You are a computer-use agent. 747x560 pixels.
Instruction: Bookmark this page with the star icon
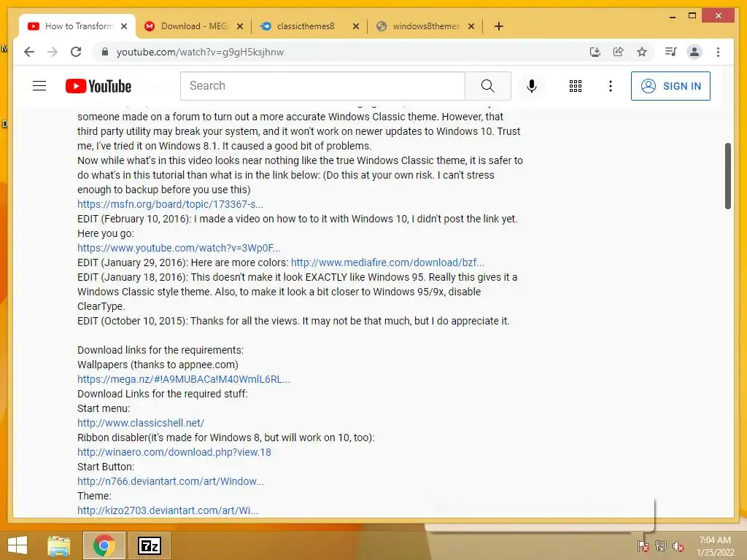[642, 52]
